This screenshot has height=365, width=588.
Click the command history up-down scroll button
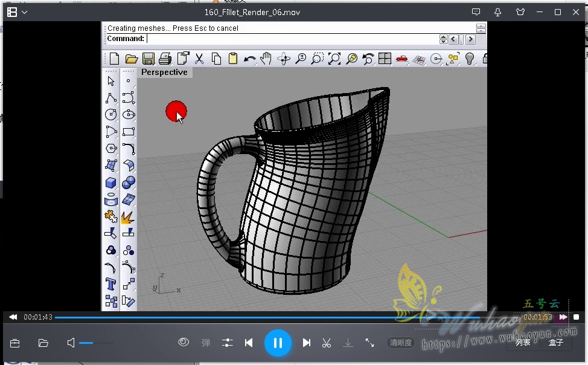coord(443,39)
